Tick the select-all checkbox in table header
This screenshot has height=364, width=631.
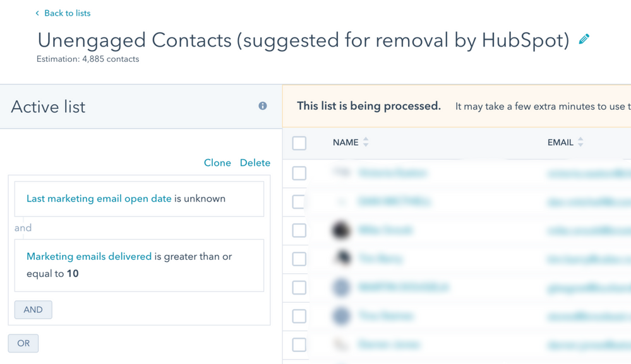[299, 143]
